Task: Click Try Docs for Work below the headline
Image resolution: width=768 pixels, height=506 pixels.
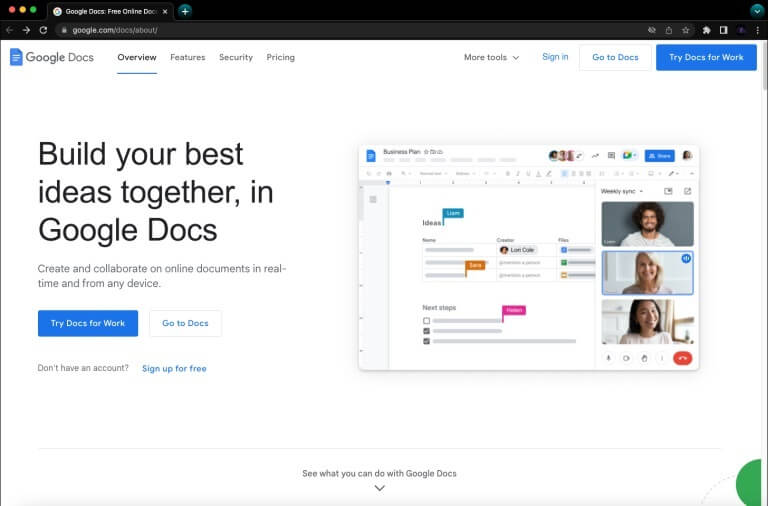Action: (88, 323)
